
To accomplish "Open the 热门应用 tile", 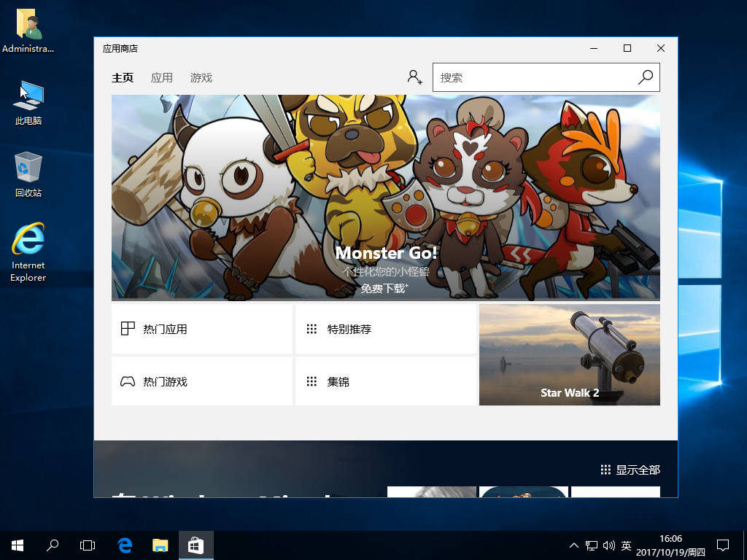I will point(202,329).
